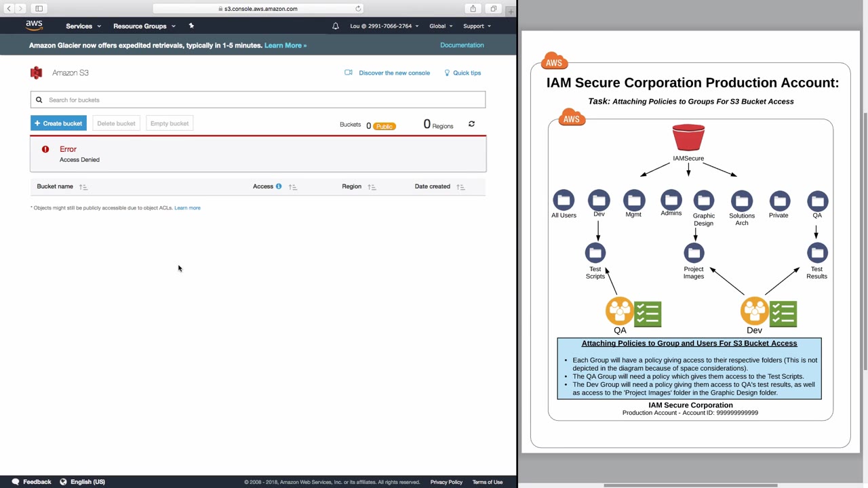Click the Feedback button in footer

point(31,482)
